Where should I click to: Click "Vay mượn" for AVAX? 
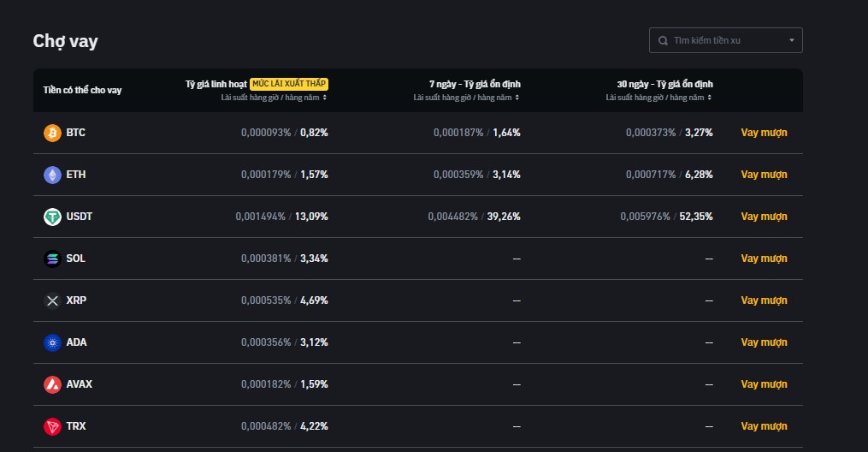click(x=764, y=384)
